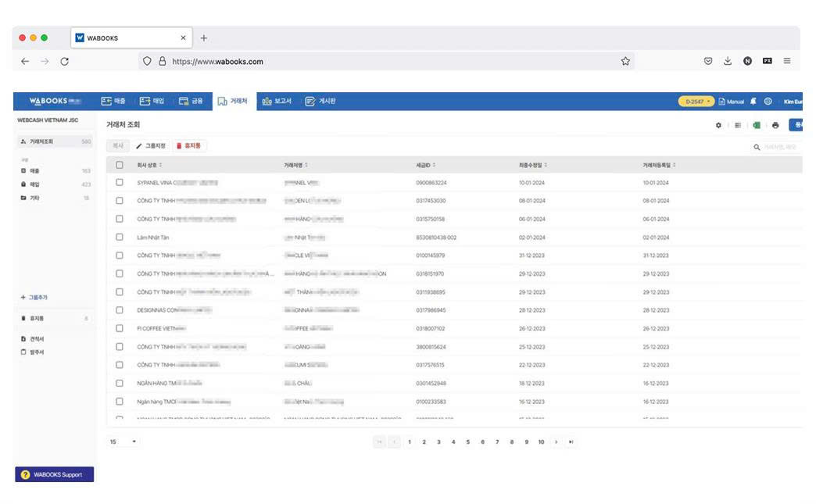This screenshot has height=504, width=816.
Task: Open the 게시판 board menu
Action: click(x=320, y=101)
